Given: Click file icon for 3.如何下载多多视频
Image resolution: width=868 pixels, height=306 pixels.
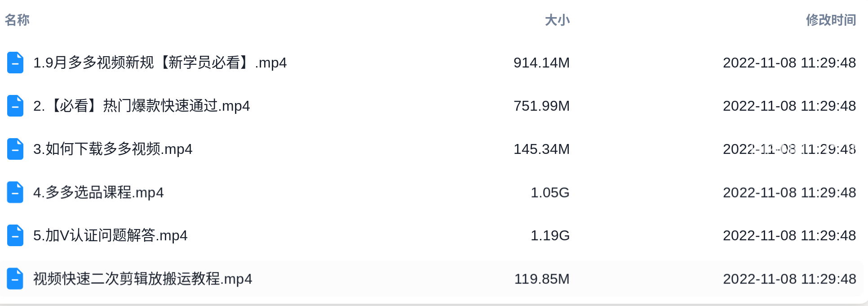Looking at the screenshot, I should pos(15,149).
